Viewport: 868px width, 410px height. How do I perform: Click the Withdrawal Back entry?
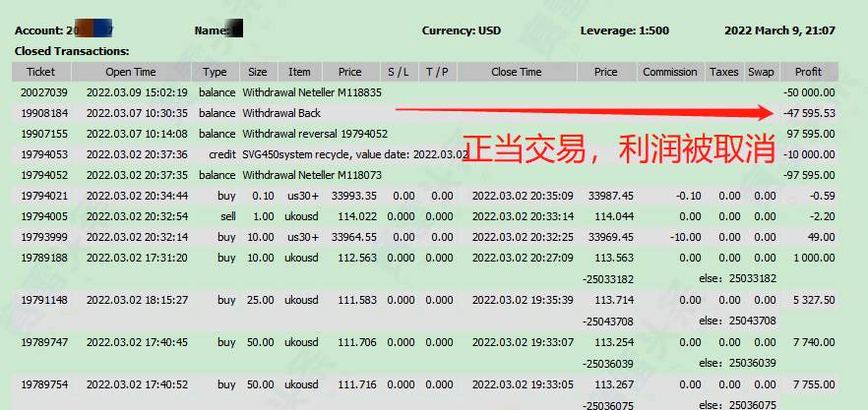[281, 113]
